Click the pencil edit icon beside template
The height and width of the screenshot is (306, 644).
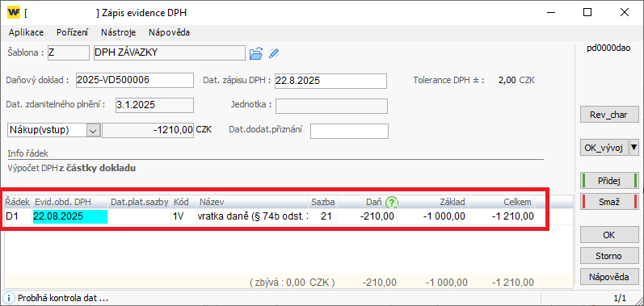[274, 53]
